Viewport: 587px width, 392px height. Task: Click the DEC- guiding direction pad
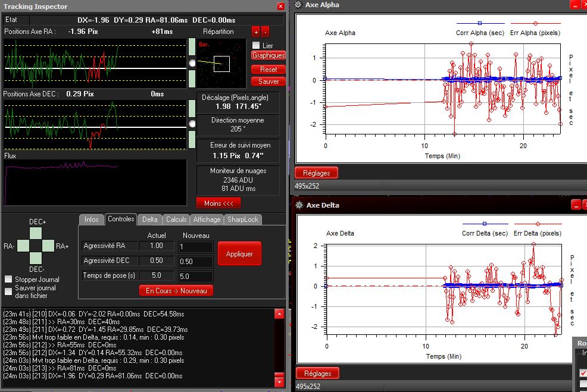tap(37, 258)
